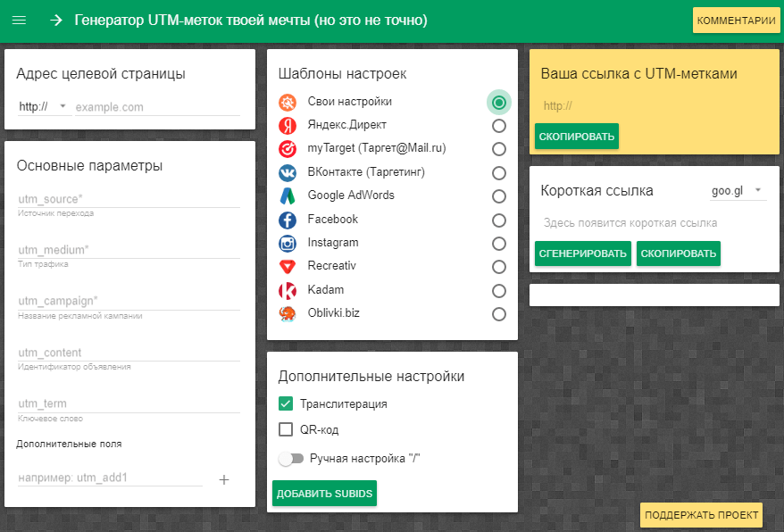Copy the UTM link with СКОПИРОВАТЬ in yellow card

(577, 137)
